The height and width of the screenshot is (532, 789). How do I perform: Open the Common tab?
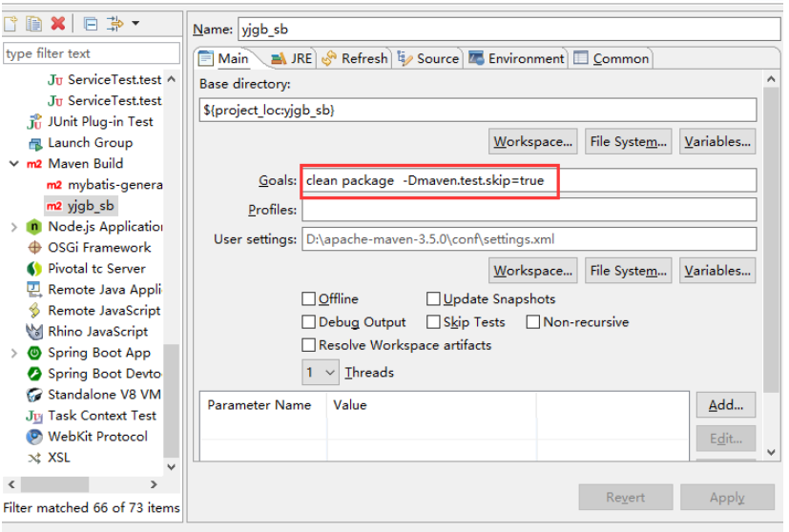612,59
